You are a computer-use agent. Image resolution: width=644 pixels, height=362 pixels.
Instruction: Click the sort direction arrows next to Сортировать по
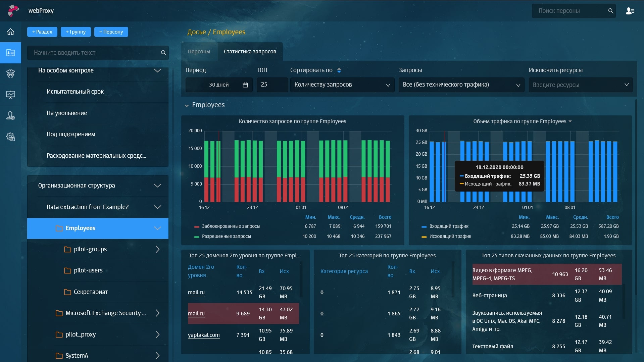click(x=339, y=70)
